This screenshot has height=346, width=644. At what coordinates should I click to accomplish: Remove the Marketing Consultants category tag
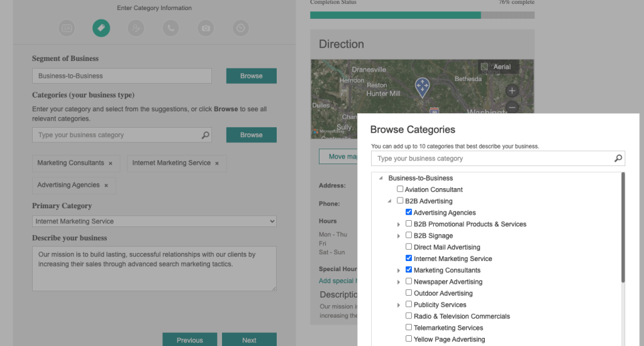click(111, 164)
